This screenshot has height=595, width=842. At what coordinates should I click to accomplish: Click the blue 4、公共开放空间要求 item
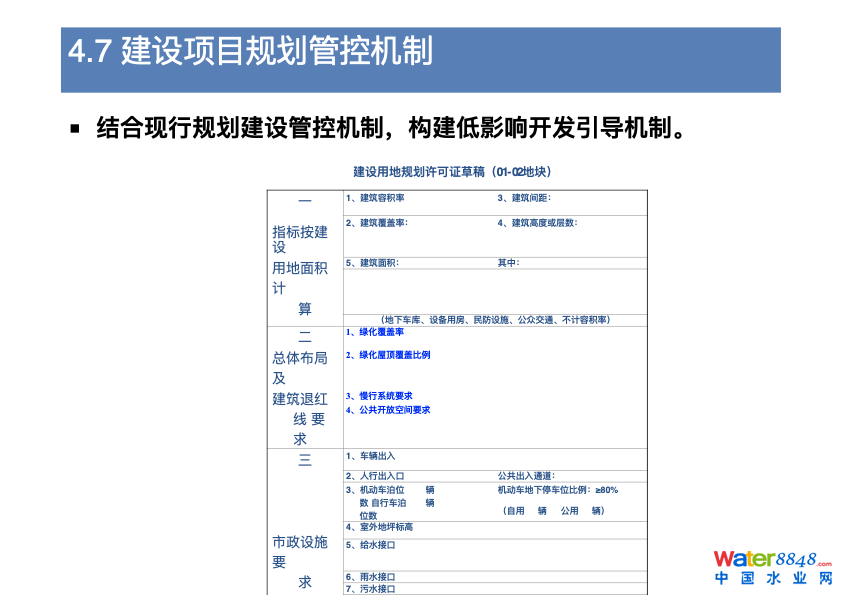(388, 410)
